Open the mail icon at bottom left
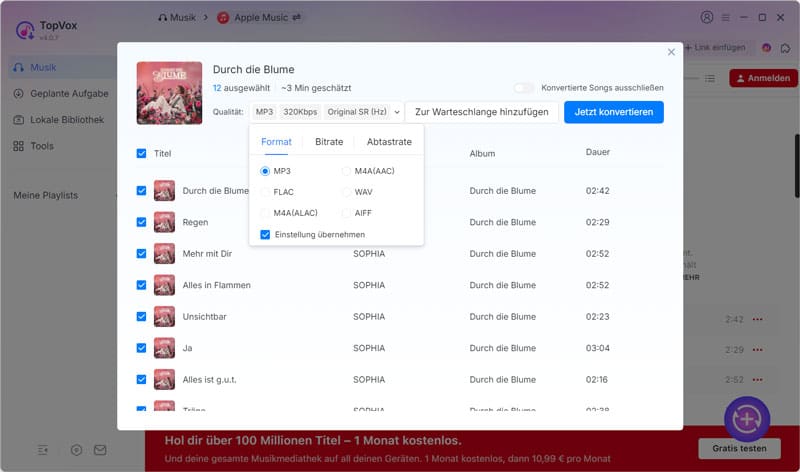Viewport: 800px width, 472px height. pos(100,450)
